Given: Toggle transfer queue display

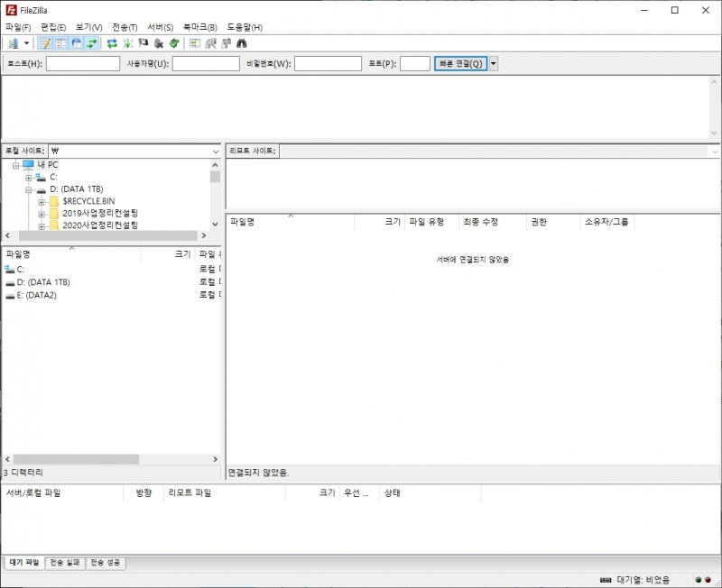Looking at the screenshot, I should coord(92,43).
